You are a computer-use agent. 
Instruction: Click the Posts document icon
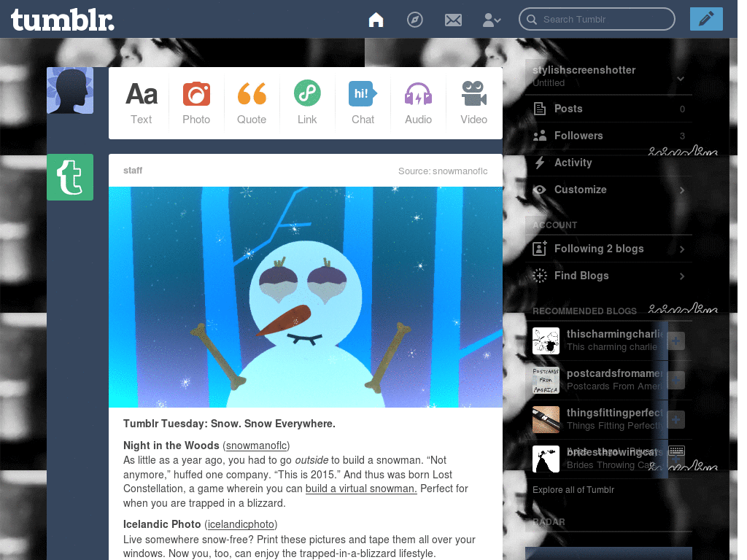coord(539,109)
